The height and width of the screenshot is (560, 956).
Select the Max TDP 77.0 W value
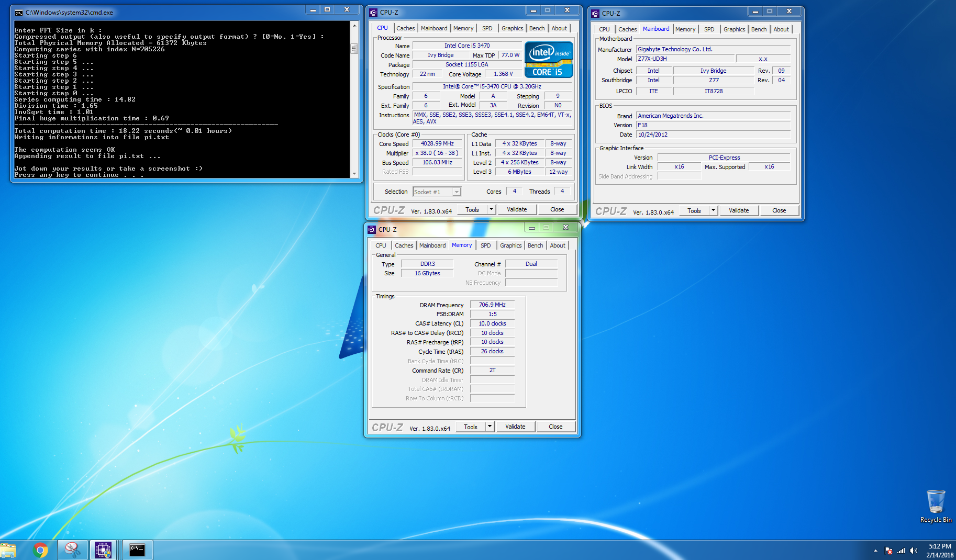pyautogui.click(x=510, y=55)
